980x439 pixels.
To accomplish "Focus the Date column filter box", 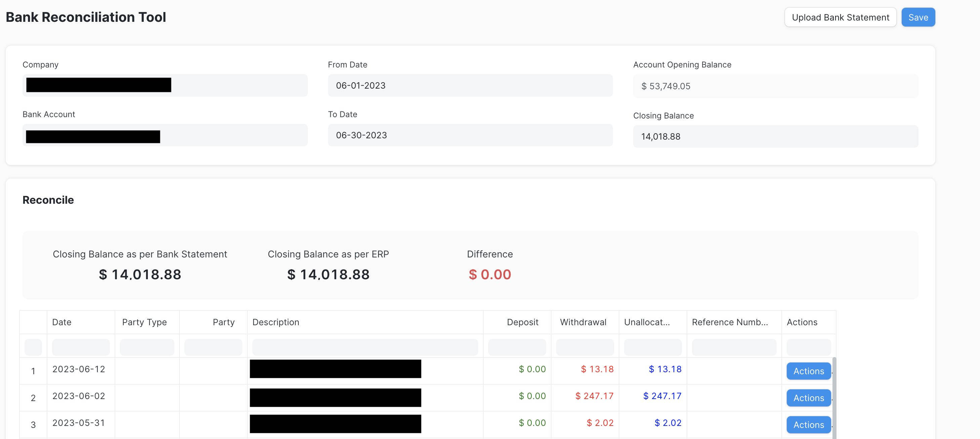I will coord(80,347).
